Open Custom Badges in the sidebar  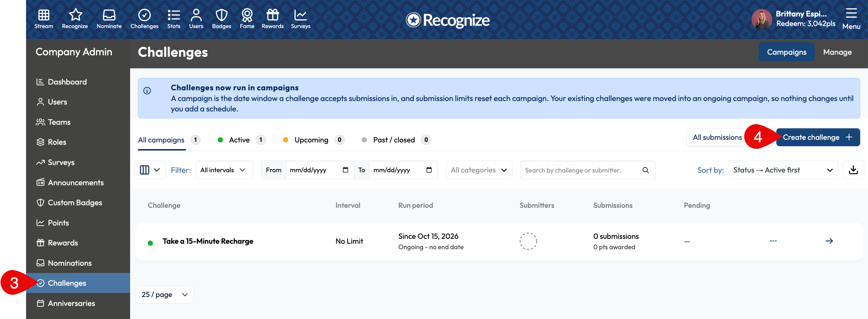pos(78,203)
